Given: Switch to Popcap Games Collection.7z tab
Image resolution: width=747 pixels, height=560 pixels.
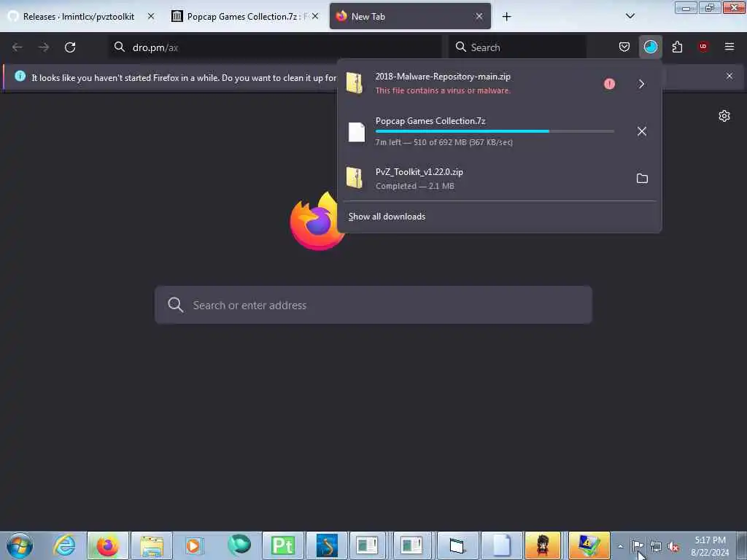Looking at the screenshot, I should click(241, 16).
